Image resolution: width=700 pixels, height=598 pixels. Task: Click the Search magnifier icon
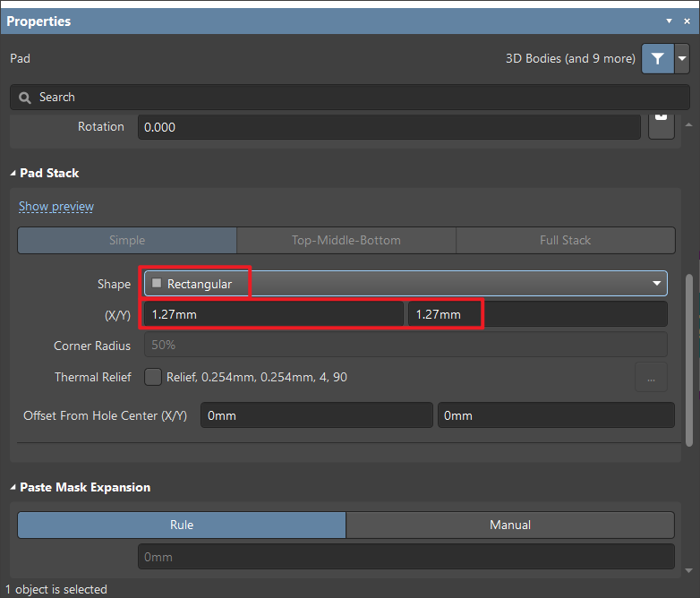pos(25,98)
